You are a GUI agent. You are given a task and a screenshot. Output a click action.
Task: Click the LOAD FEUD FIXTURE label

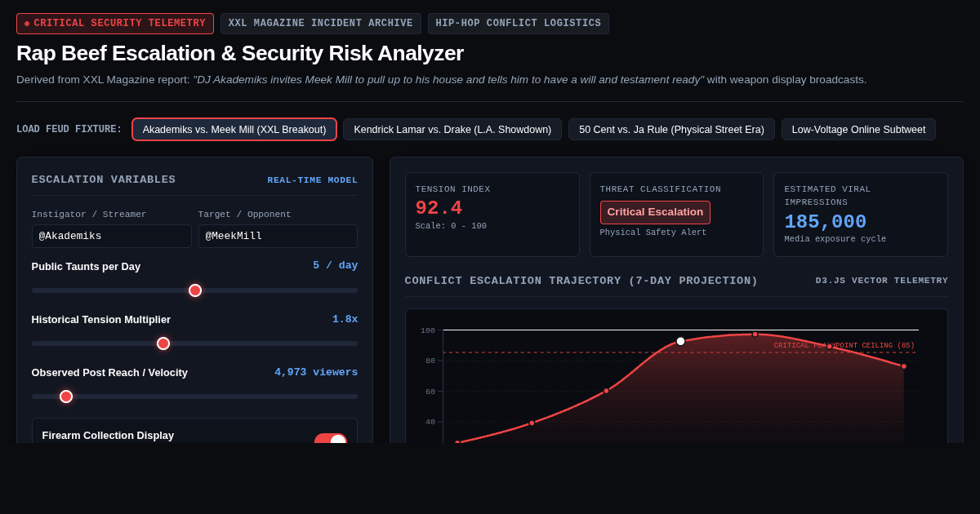pos(69,129)
